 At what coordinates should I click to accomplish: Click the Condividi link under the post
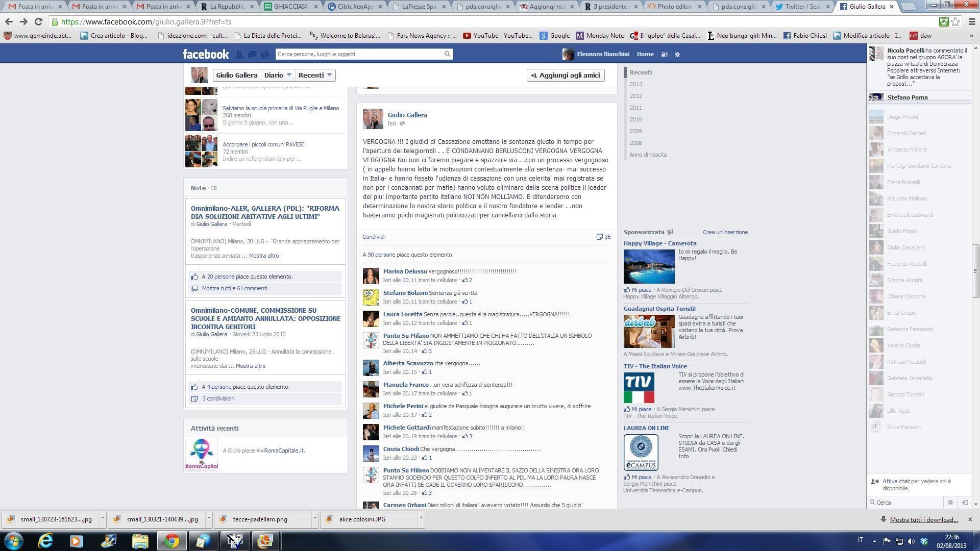click(373, 237)
